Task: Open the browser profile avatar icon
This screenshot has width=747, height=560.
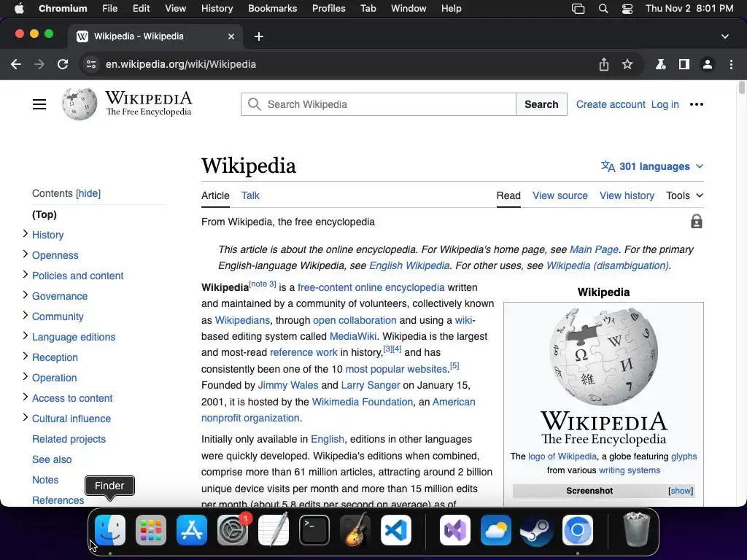Action: (x=708, y=64)
